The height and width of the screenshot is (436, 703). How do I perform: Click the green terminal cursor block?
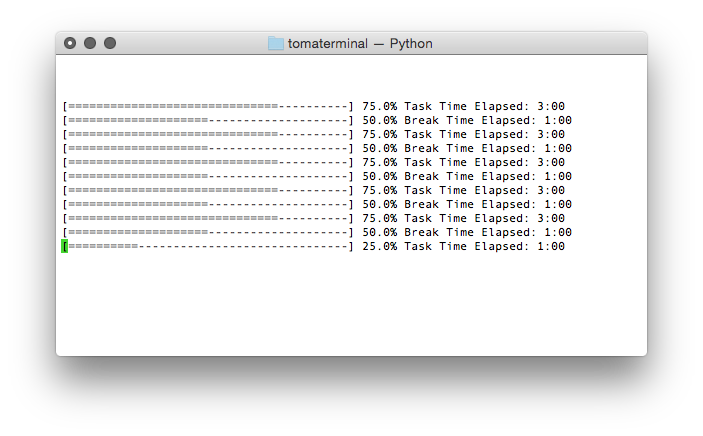pyautogui.click(x=65, y=246)
